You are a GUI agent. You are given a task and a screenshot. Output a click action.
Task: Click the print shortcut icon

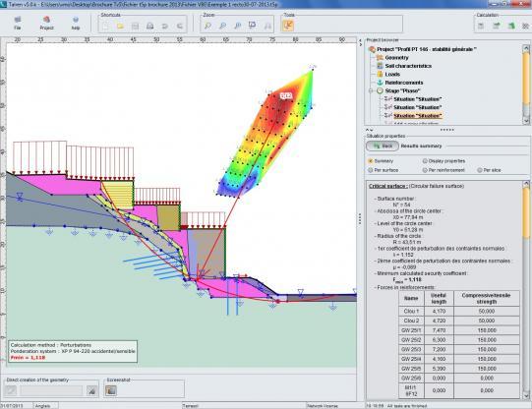(x=150, y=26)
